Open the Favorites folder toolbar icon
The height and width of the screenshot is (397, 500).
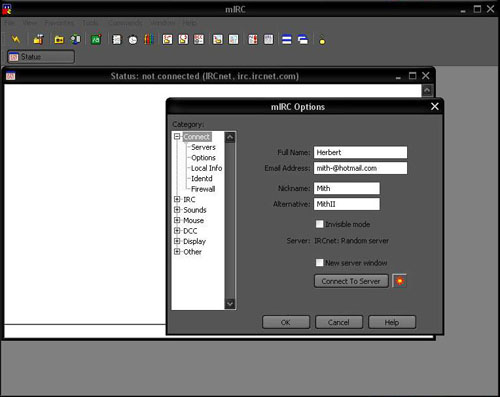[59, 40]
